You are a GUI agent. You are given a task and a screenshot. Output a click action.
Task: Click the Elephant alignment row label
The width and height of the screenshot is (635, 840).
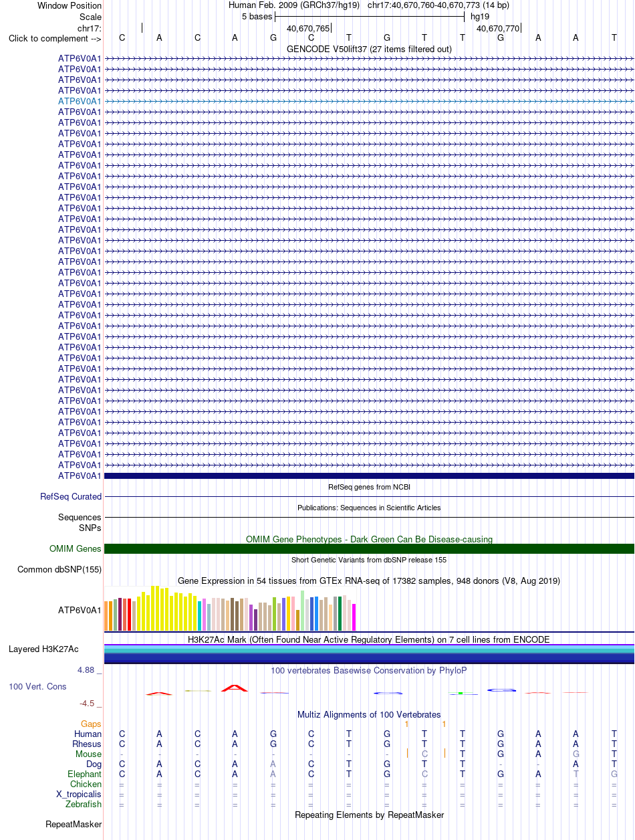pyautogui.click(x=85, y=774)
